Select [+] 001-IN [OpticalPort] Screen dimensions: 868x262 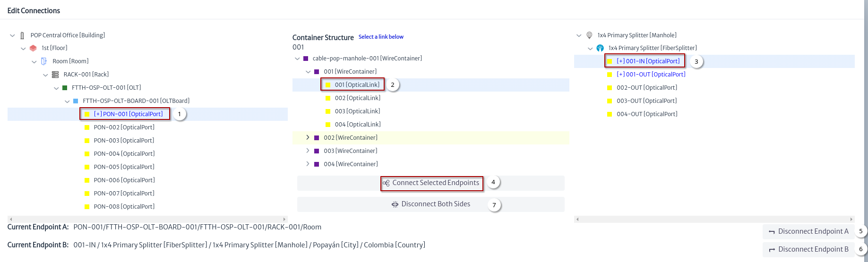click(x=648, y=61)
